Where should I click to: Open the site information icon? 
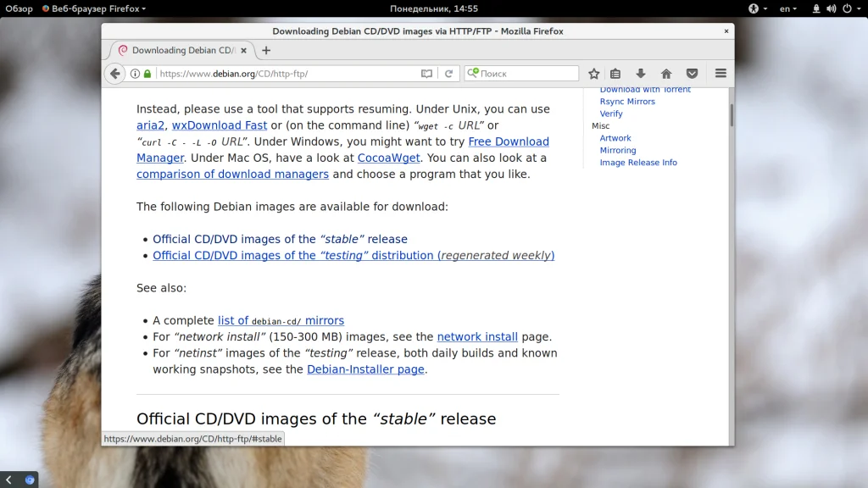[135, 74]
